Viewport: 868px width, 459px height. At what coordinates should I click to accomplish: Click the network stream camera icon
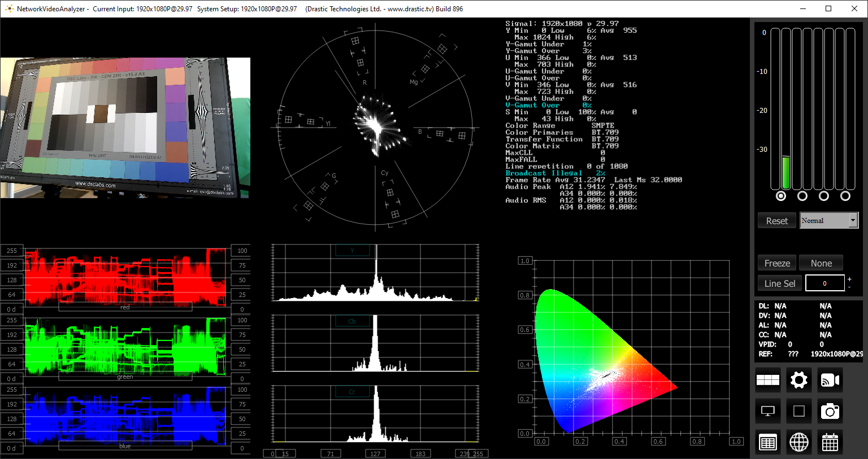pyautogui.click(x=830, y=380)
